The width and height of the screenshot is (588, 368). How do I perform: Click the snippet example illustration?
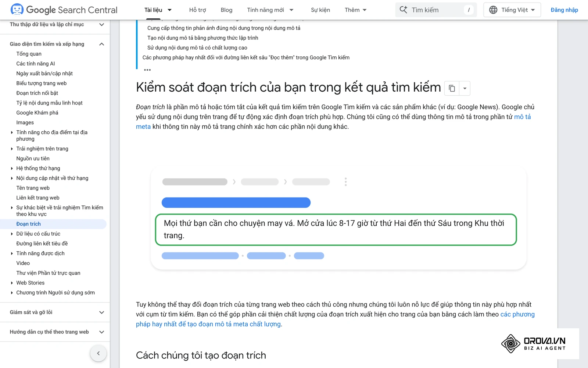pyautogui.click(x=338, y=218)
